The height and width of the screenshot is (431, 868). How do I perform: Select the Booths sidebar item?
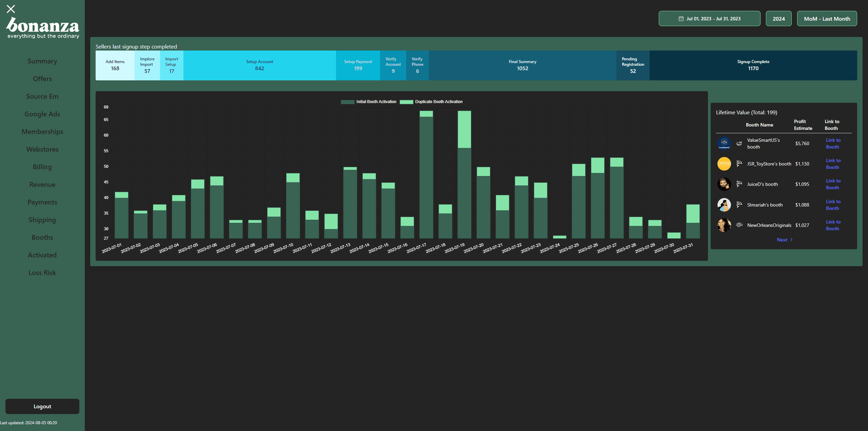click(42, 237)
